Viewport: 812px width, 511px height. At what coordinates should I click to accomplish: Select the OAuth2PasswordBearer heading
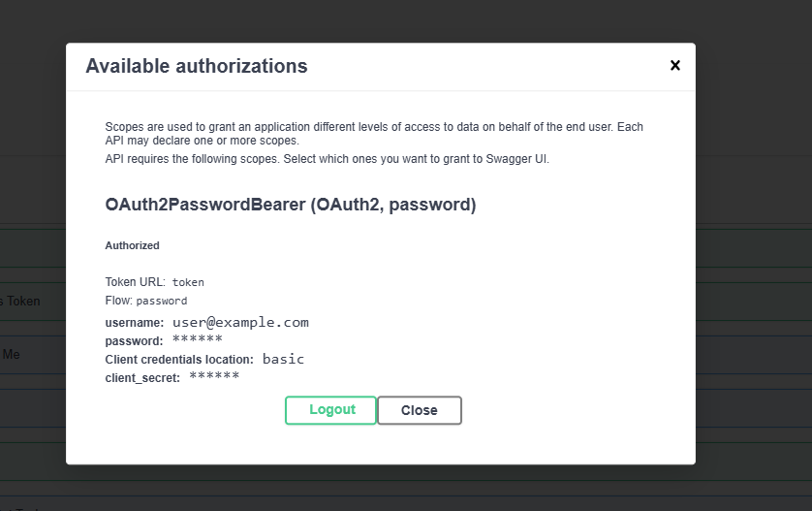pos(290,206)
